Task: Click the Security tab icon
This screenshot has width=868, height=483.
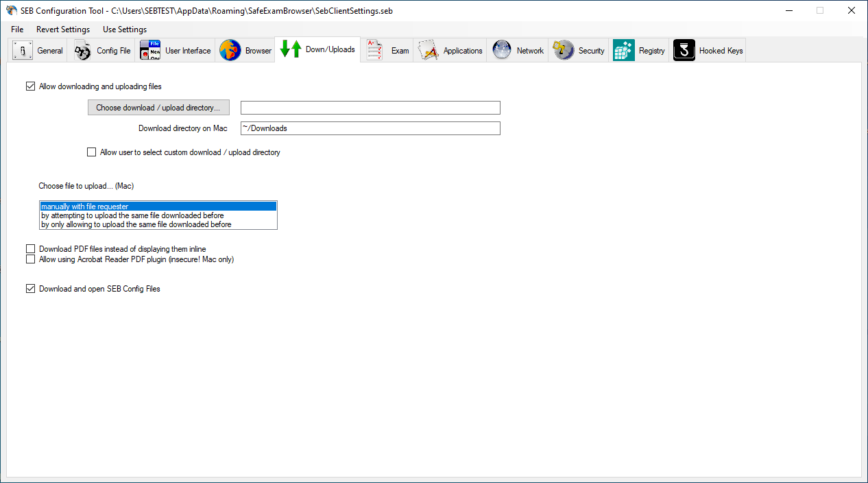Action: pyautogui.click(x=564, y=51)
